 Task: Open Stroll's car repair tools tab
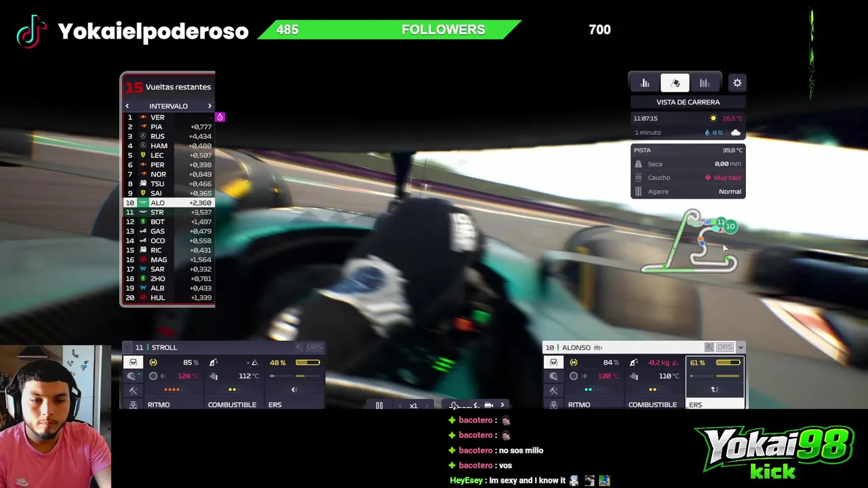click(133, 390)
